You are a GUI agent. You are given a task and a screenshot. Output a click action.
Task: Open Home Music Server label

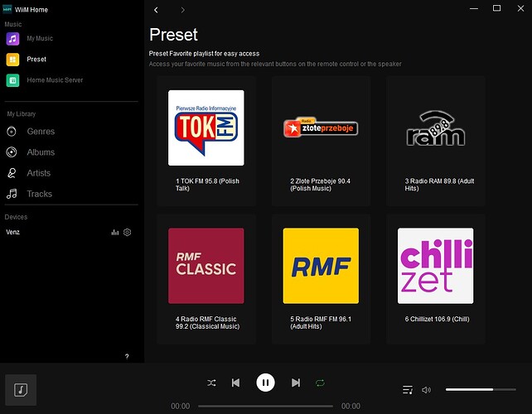click(x=55, y=80)
